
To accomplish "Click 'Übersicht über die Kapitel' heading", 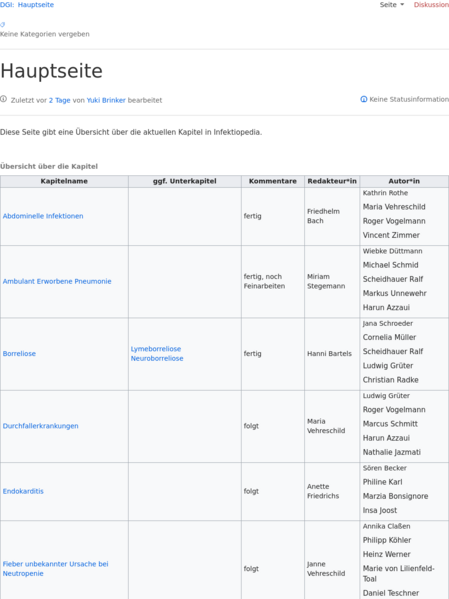I will click(49, 167).
